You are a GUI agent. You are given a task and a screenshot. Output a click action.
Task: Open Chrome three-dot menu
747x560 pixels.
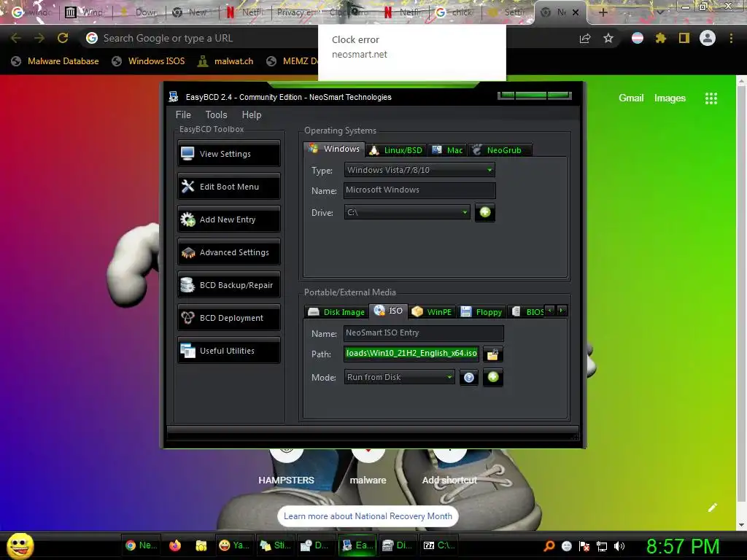pyautogui.click(x=731, y=39)
